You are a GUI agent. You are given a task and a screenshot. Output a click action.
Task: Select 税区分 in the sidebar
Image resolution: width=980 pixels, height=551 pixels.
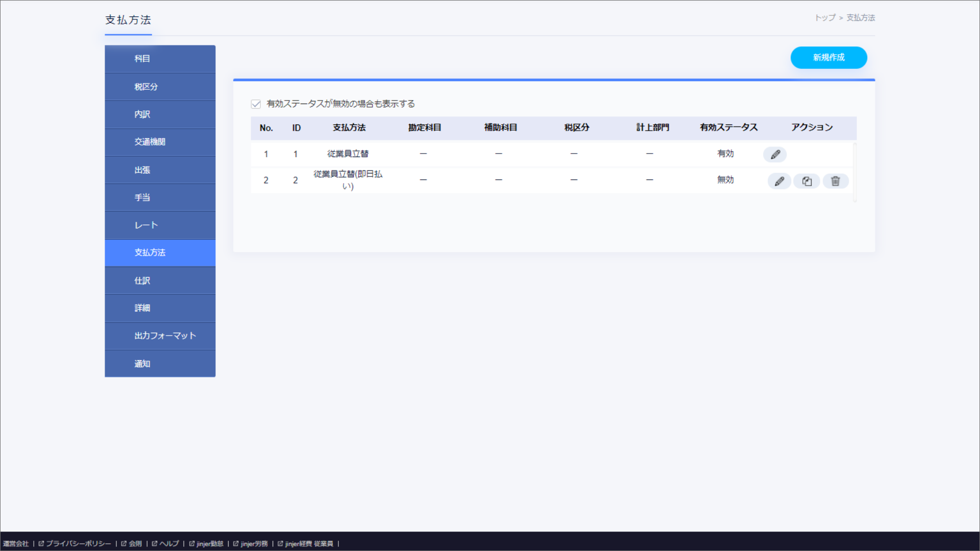160,87
